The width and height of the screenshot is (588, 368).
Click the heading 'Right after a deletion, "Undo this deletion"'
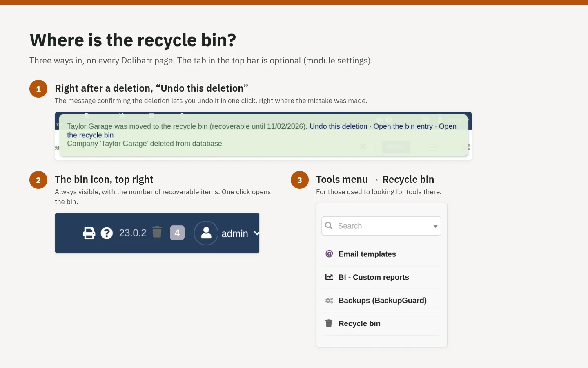pos(151,88)
